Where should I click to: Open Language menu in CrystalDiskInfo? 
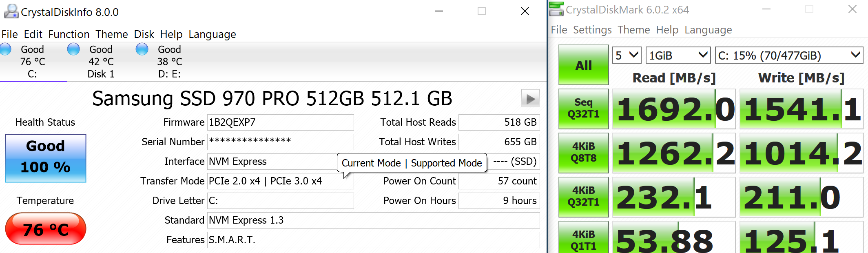212,34
